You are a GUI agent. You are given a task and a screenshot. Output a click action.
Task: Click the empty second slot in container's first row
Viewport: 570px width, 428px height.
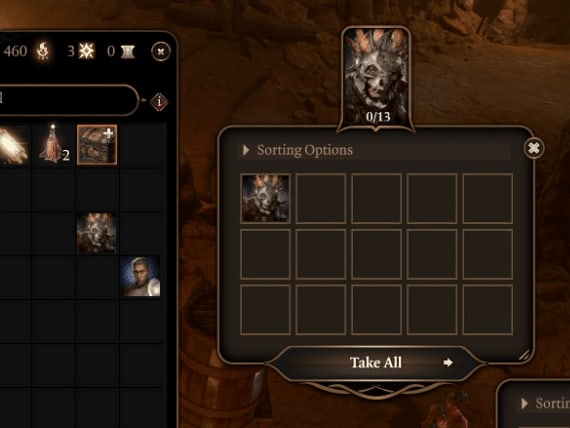coord(321,199)
